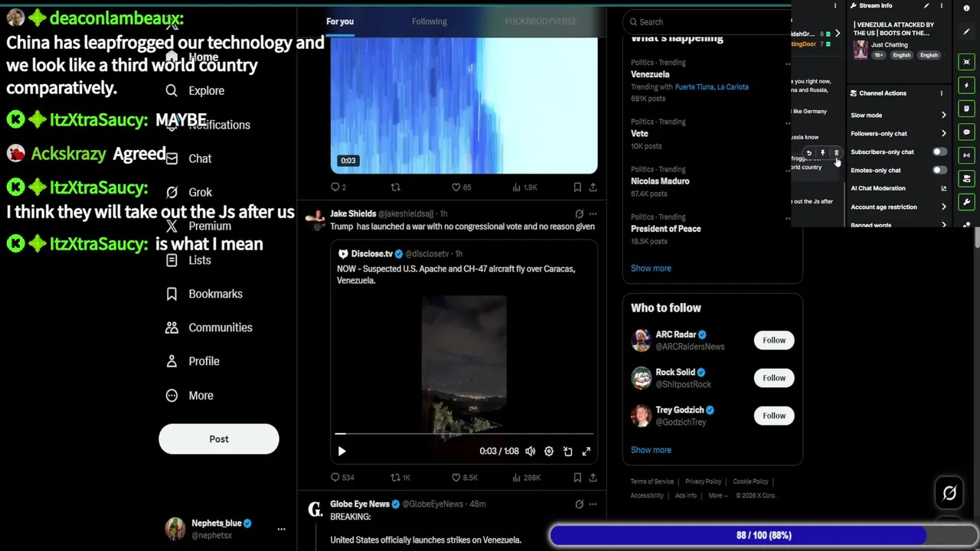Toggle Emotes-only chat switch
The height and width of the screenshot is (551, 980).
click(x=939, y=170)
